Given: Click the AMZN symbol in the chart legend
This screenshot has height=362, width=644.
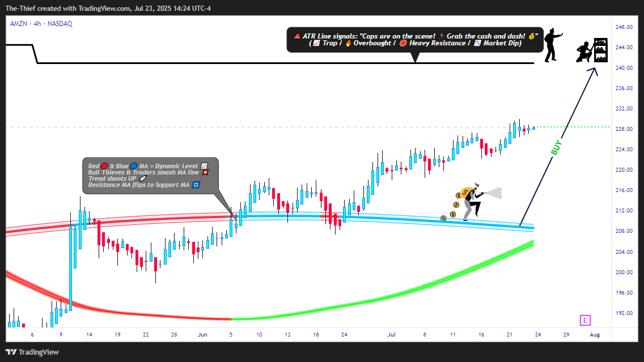Looking at the screenshot, I should [19, 24].
